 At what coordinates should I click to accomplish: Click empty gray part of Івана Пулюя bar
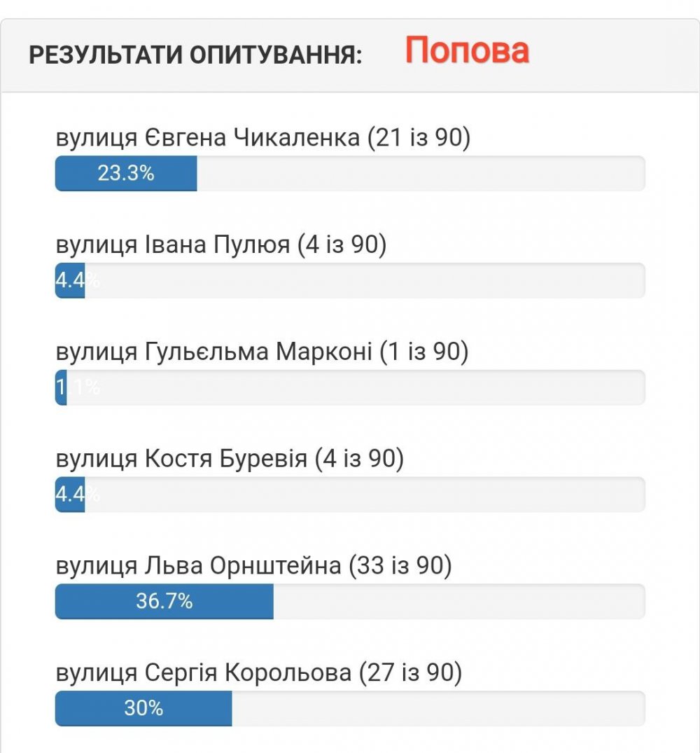[364, 281]
